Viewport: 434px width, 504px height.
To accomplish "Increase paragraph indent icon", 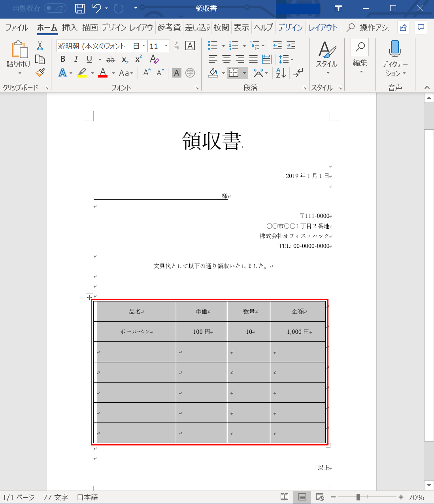I will 291,45.
